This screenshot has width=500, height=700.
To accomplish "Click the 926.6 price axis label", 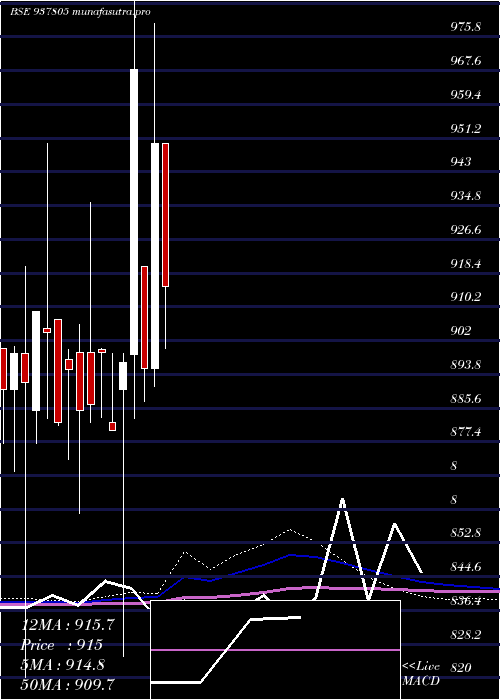I will [466, 230].
